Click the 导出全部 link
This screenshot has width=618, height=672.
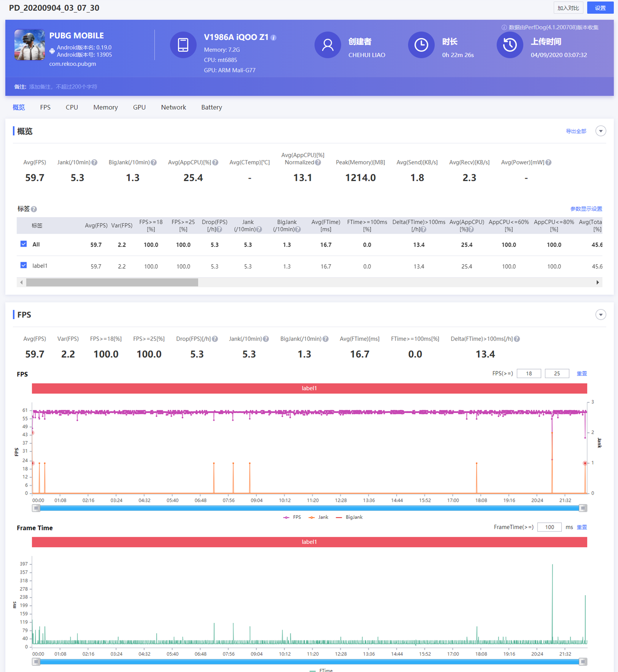pos(576,131)
